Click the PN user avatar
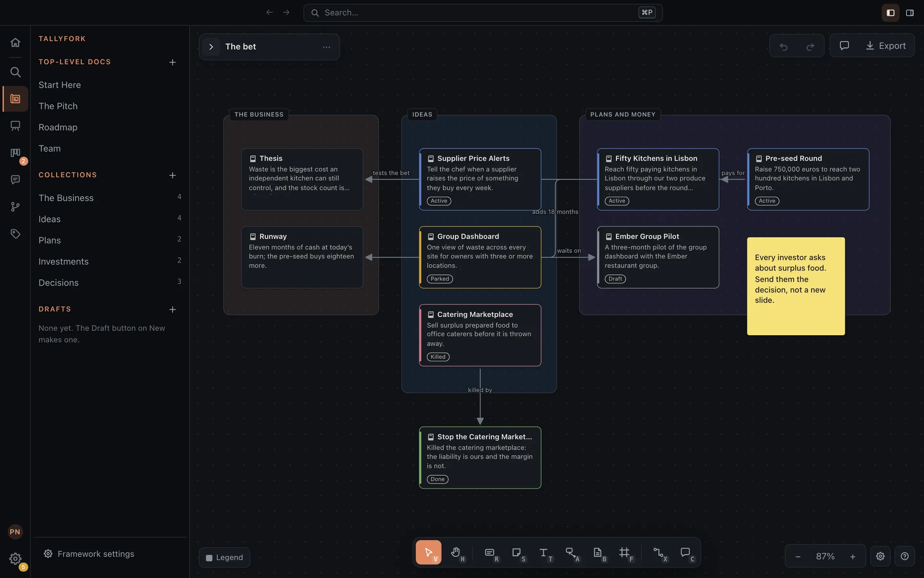924x578 pixels. click(15, 532)
